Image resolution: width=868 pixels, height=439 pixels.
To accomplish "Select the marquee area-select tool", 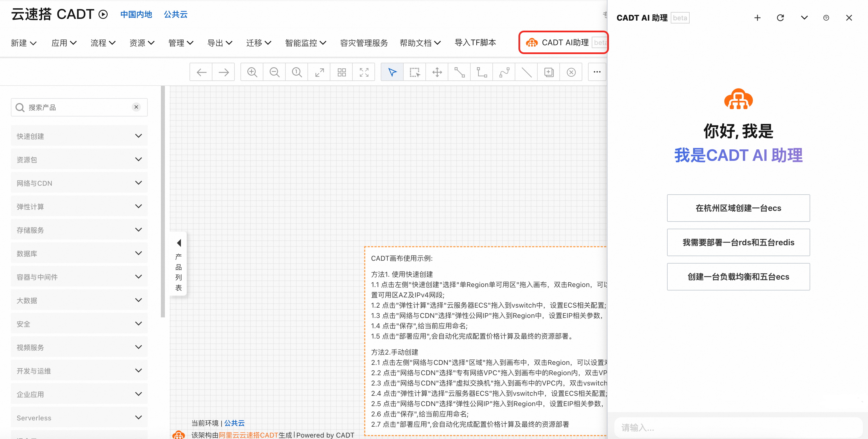I will point(415,72).
